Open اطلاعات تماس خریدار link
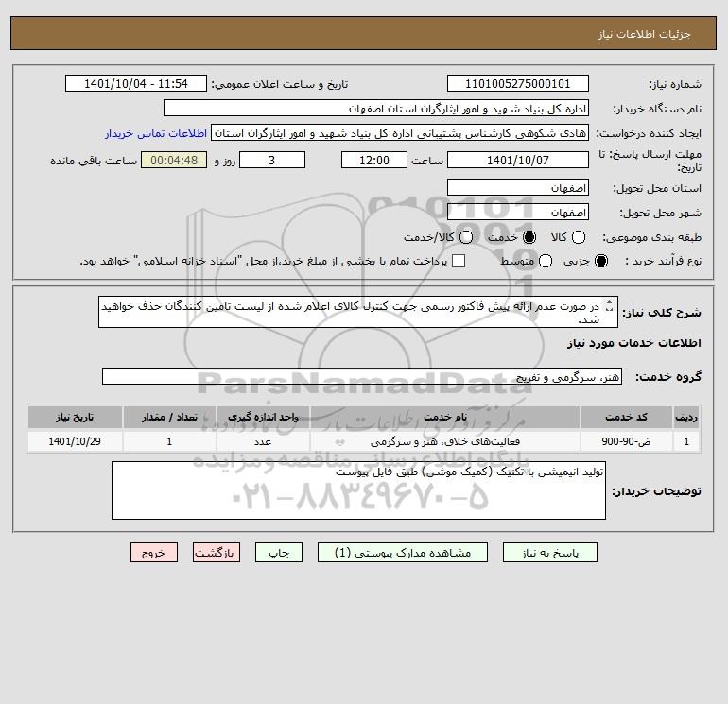The image size is (728, 704). 156,133
